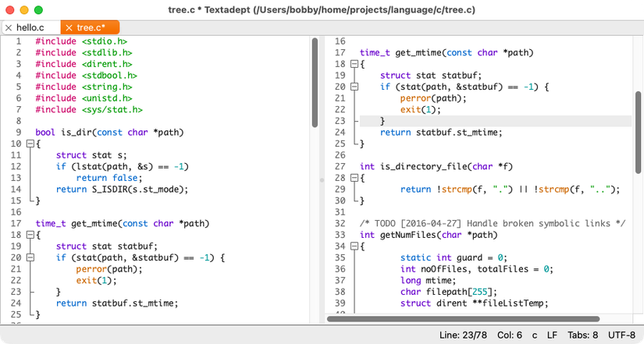The width and height of the screenshot is (644, 344).
Task: Click the 'Line: 23/78' status bar entry
Action: pos(463,335)
